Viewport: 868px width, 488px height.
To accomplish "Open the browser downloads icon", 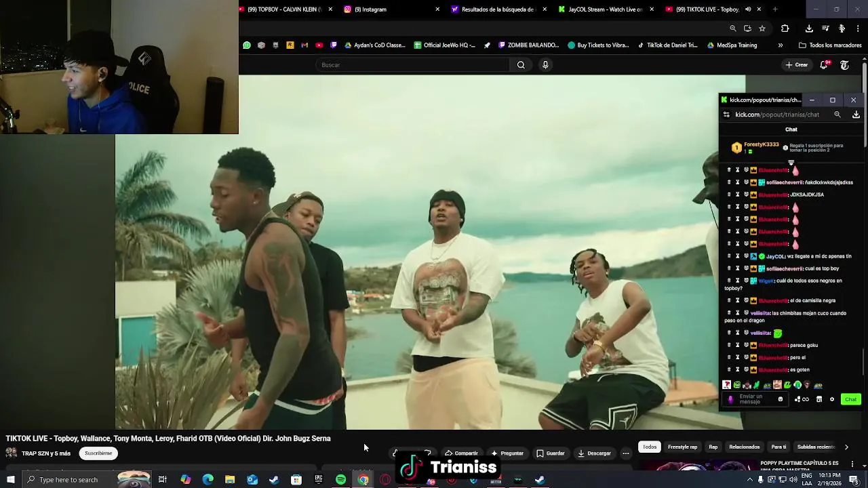I will coord(809,28).
